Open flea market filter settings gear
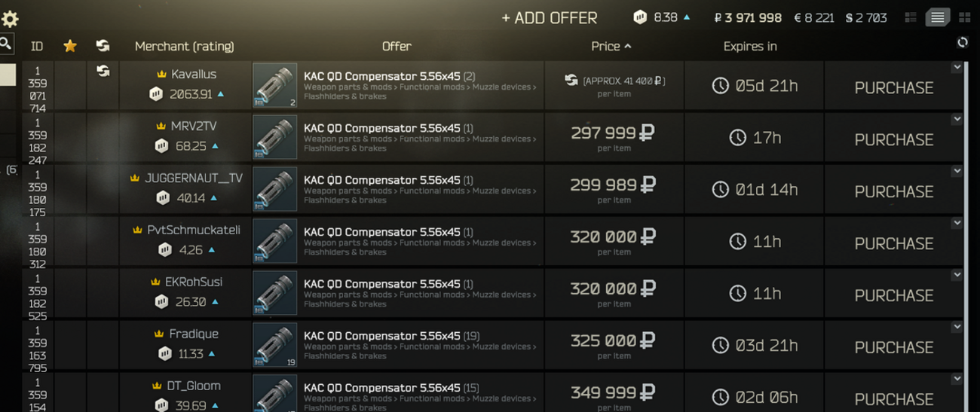 (10, 19)
